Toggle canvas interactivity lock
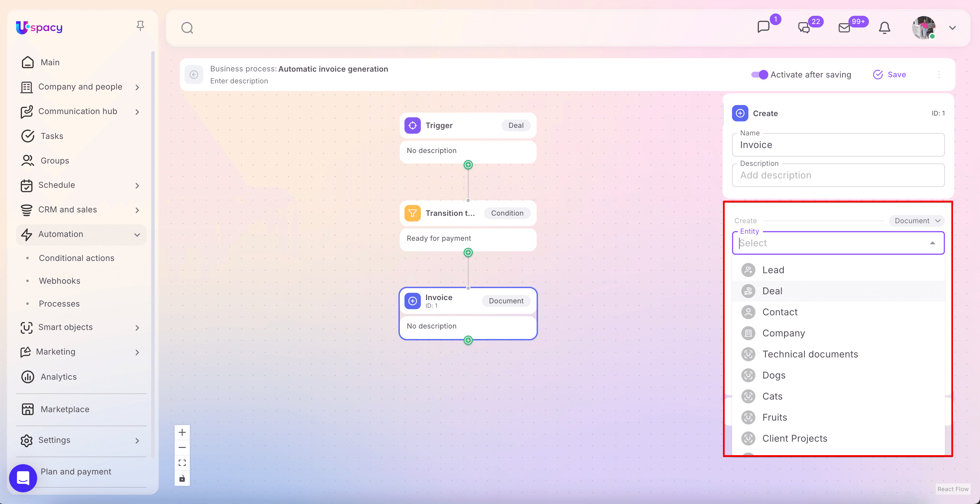The height and width of the screenshot is (504, 980). pyautogui.click(x=182, y=478)
